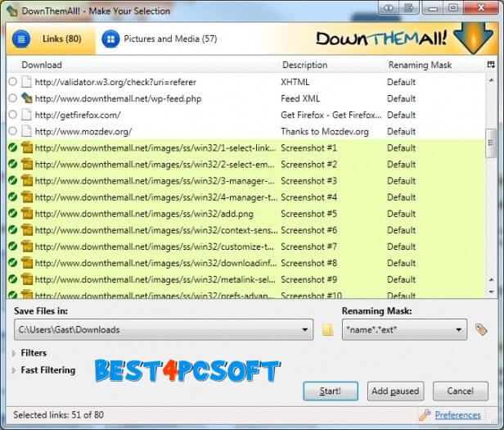The height and width of the screenshot is (430, 504).
Task: Click the image icon for add.png row
Action: [27, 214]
